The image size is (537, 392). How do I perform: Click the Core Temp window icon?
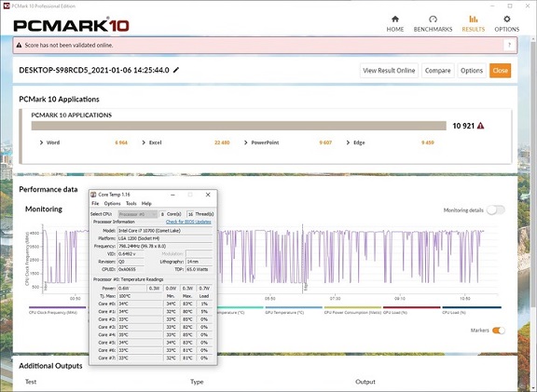93,195
